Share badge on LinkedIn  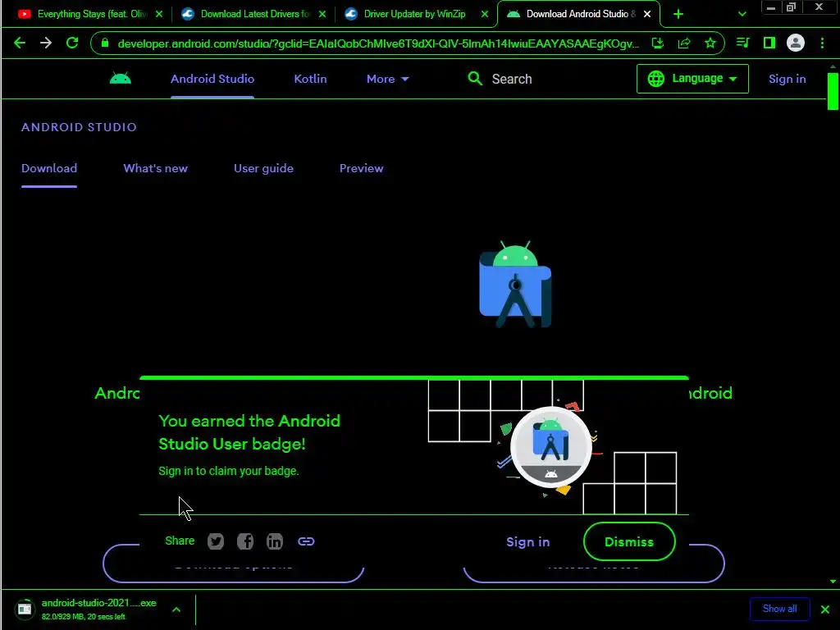coord(275,541)
